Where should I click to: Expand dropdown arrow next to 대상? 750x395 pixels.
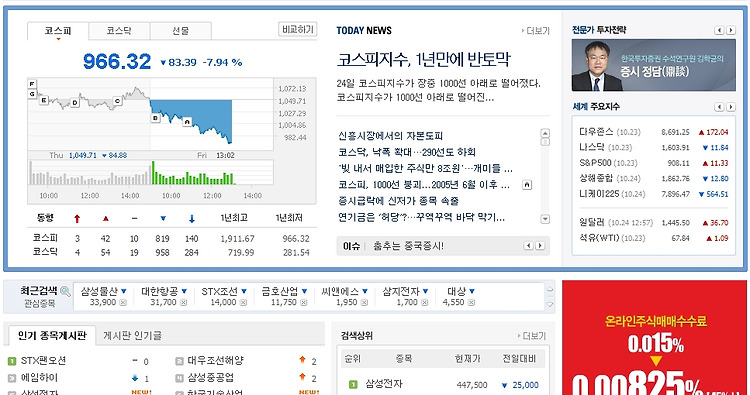point(472,291)
